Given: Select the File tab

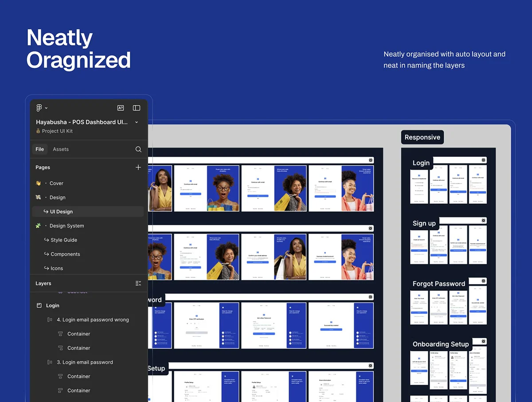Looking at the screenshot, I should pyautogui.click(x=40, y=149).
